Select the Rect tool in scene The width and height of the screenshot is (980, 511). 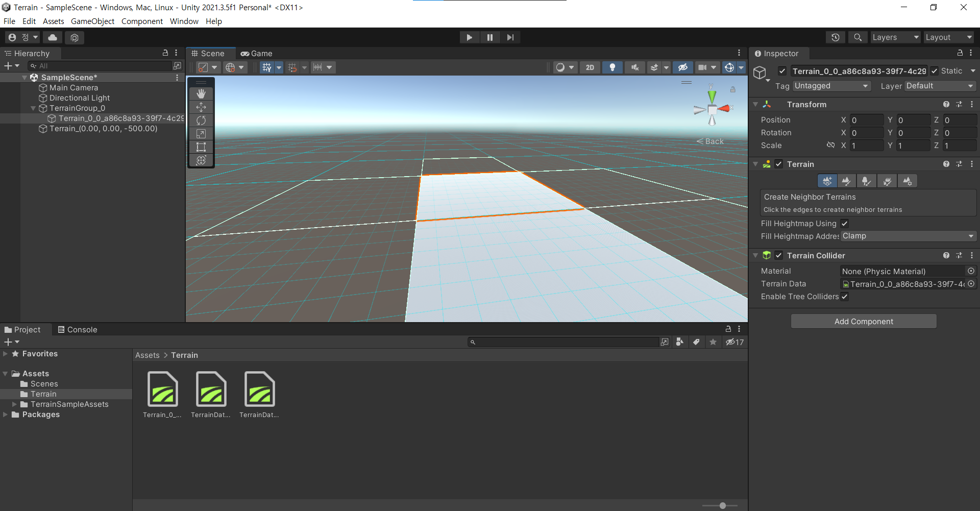(201, 147)
